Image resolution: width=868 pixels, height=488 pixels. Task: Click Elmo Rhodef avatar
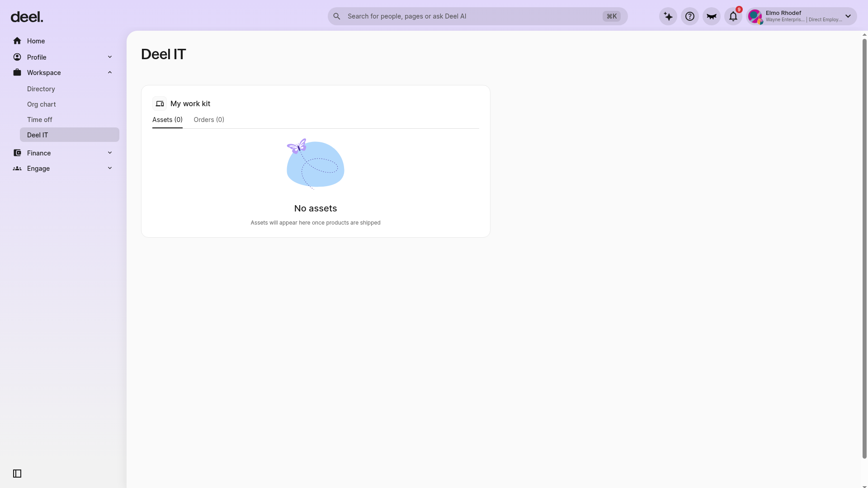pos(755,17)
